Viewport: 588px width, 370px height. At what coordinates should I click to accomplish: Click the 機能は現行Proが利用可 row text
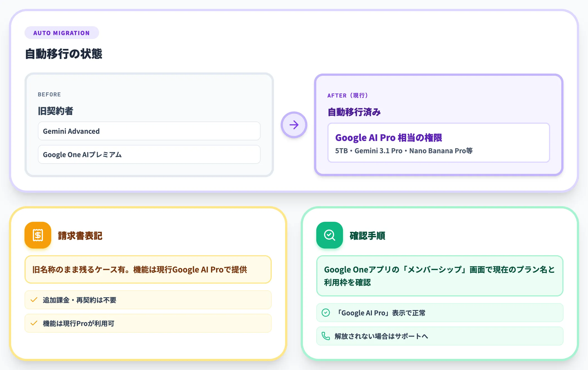[79, 323]
